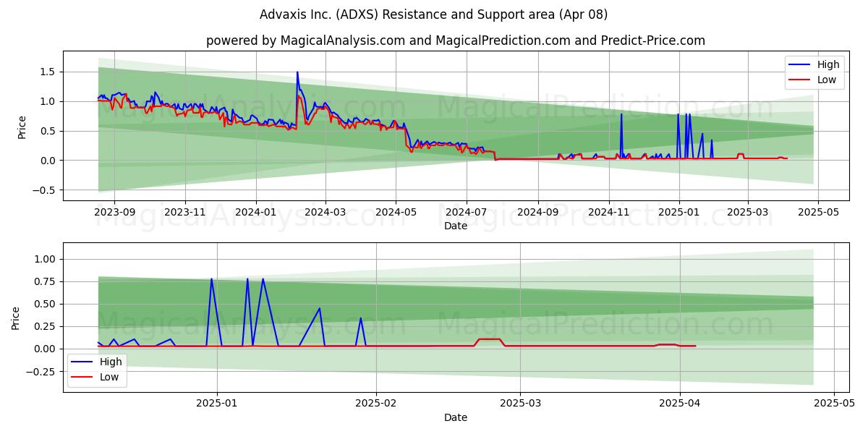Click the '1.5' y-axis tick in the top chart
The height and width of the screenshot is (434, 868).
pos(49,72)
